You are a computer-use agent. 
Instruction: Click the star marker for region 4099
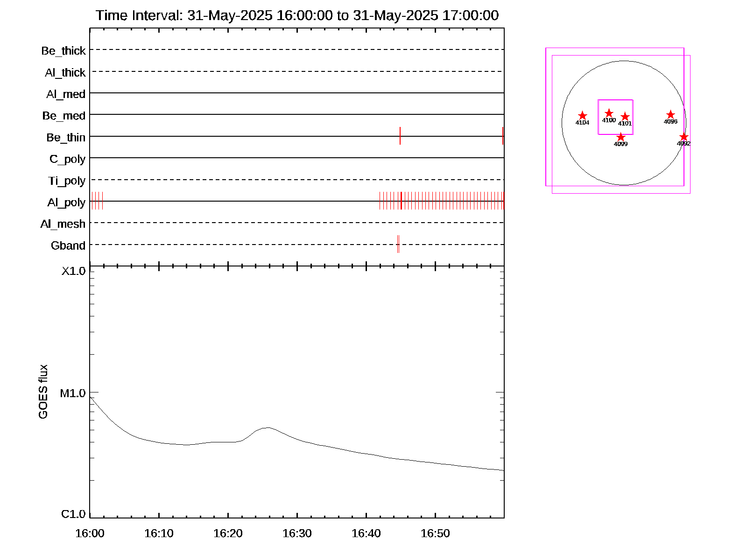pos(620,137)
